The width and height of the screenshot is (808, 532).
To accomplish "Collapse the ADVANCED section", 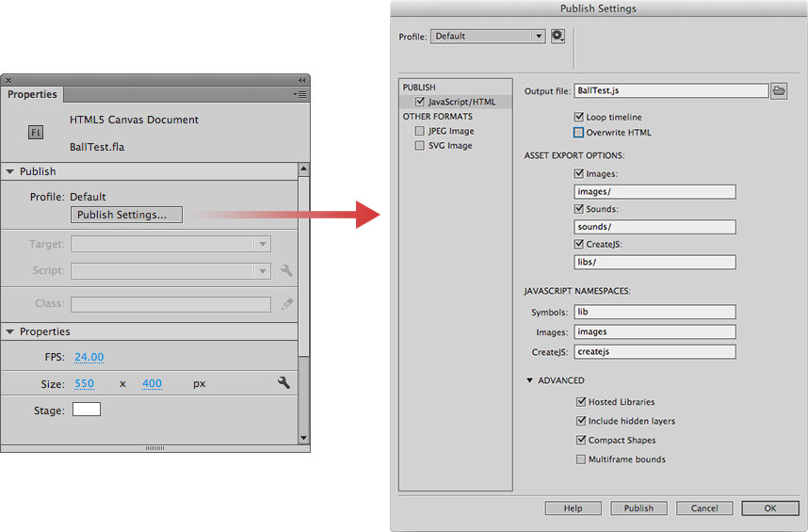I will [529, 380].
